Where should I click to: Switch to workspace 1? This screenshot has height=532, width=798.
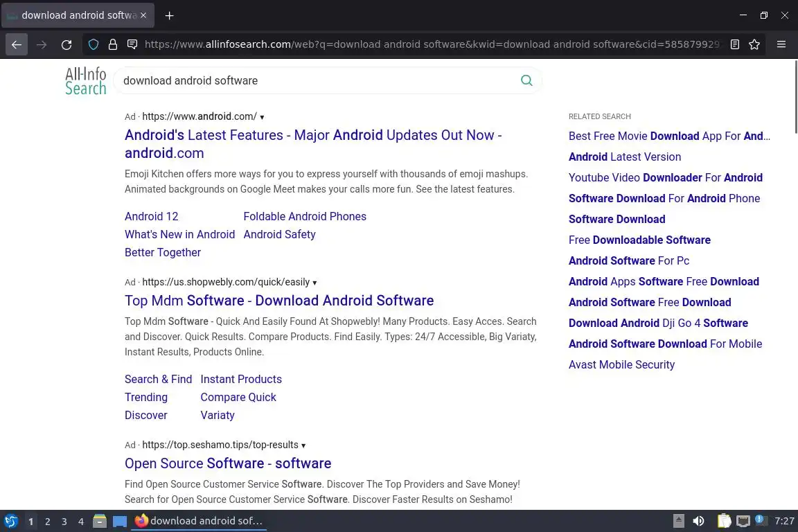coord(30,522)
